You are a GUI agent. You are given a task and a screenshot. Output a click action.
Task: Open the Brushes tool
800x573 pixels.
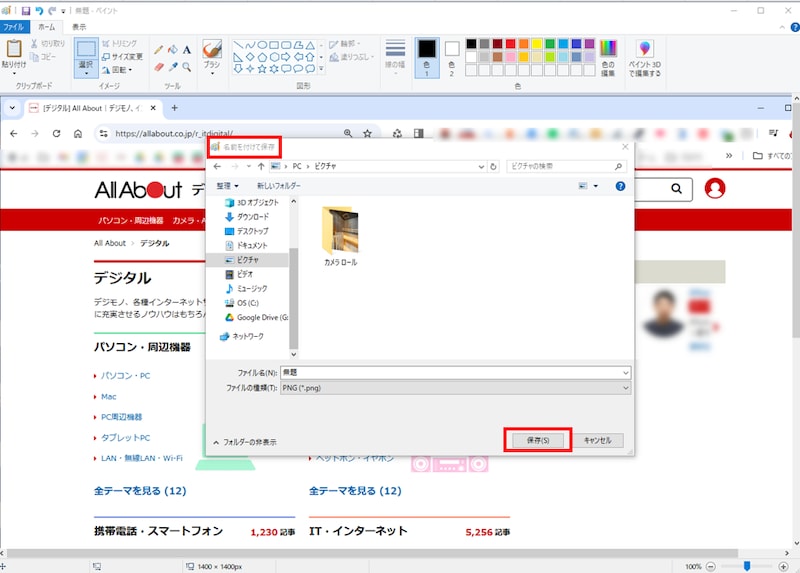pyautogui.click(x=212, y=56)
